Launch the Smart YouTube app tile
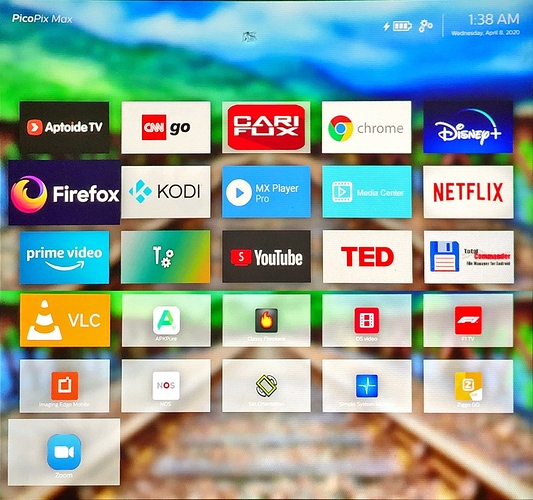Screen dimensions: 533x500 click(x=266, y=257)
